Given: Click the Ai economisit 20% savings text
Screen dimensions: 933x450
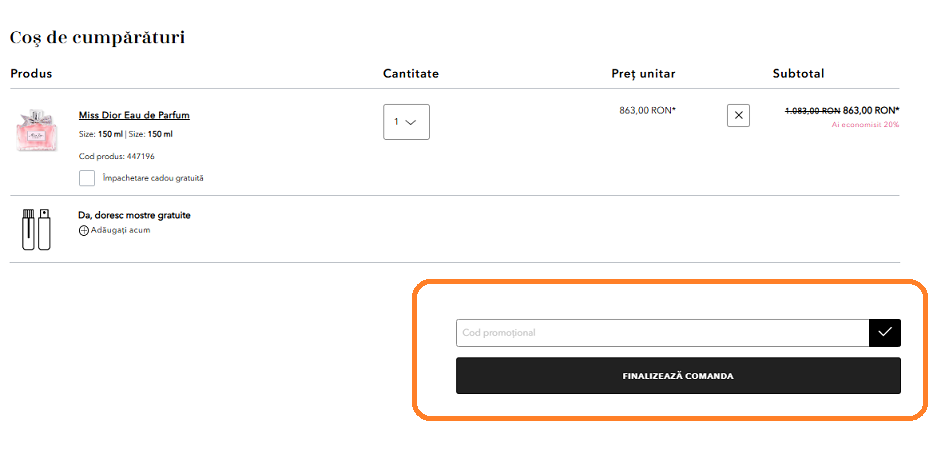Looking at the screenshot, I should [x=865, y=125].
